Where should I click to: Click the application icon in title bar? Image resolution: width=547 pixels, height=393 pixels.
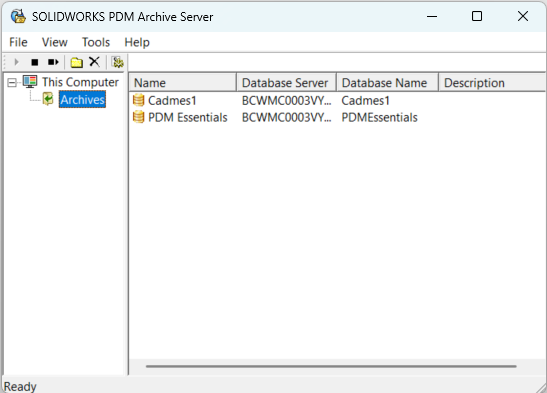tap(18, 16)
